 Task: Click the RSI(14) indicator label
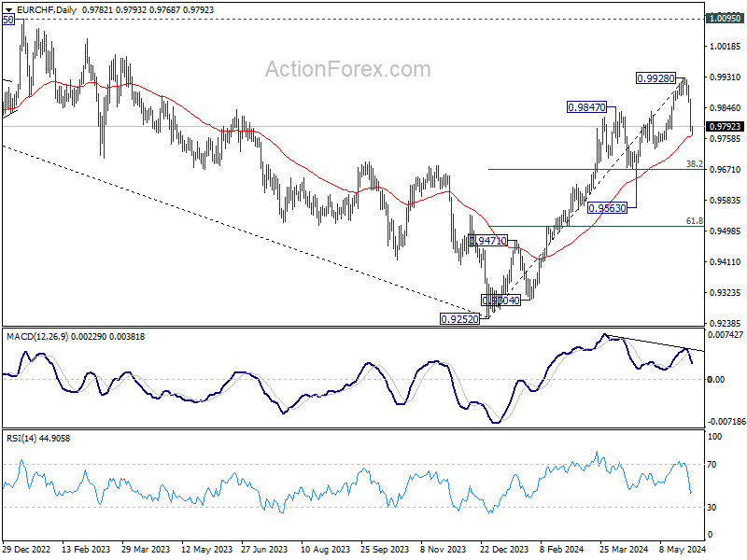(21, 438)
